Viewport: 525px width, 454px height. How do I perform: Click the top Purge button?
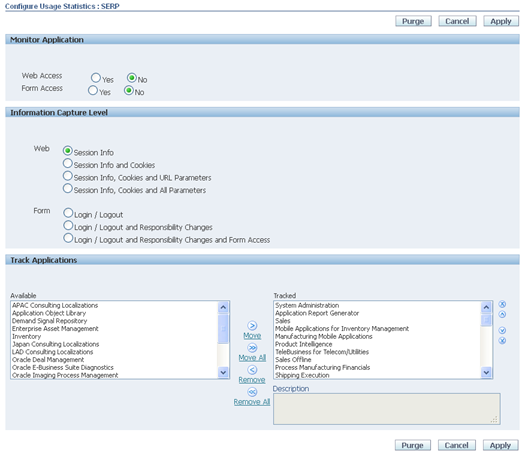(x=413, y=21)
